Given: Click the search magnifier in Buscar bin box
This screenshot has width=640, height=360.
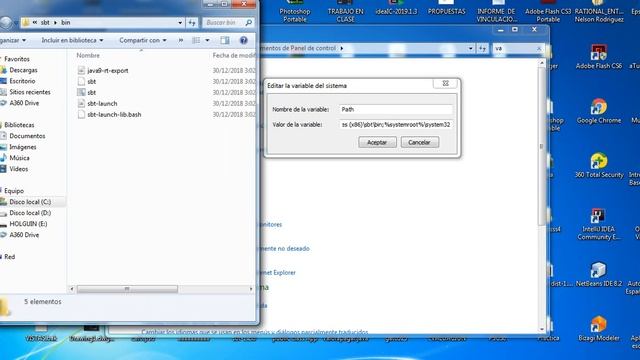Looking at the screenshot, I should (x=249, y=23).
